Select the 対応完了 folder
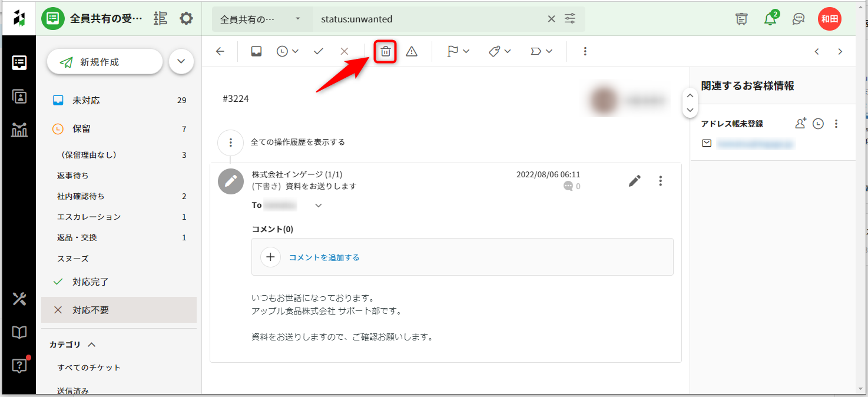Image resolution: width=868 pixels, height=397 pixels. (90, 282)
